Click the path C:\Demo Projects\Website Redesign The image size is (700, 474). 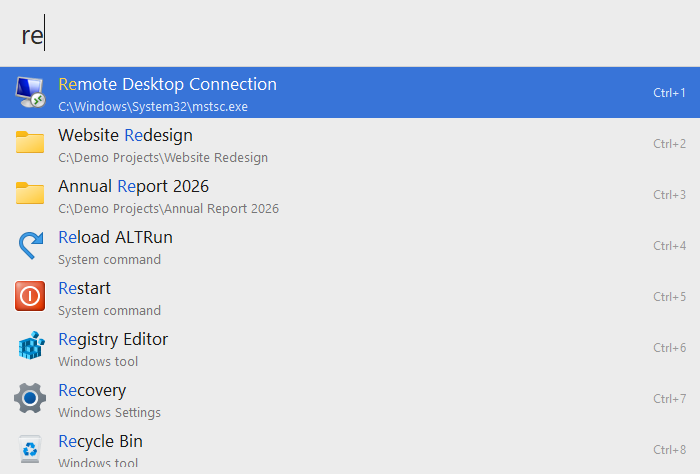(163, 158)
